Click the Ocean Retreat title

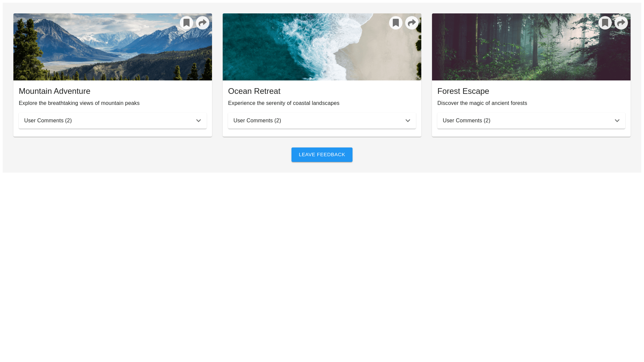point(254,91)
